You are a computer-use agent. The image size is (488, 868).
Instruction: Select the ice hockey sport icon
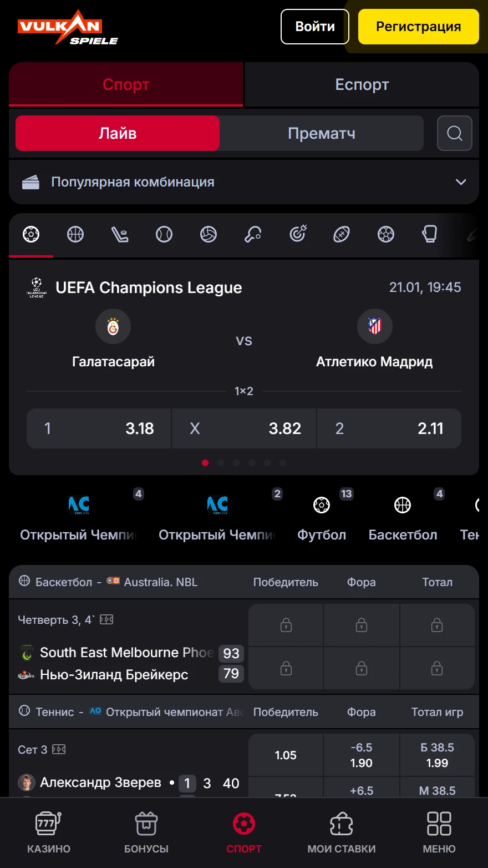click(120, 235)
